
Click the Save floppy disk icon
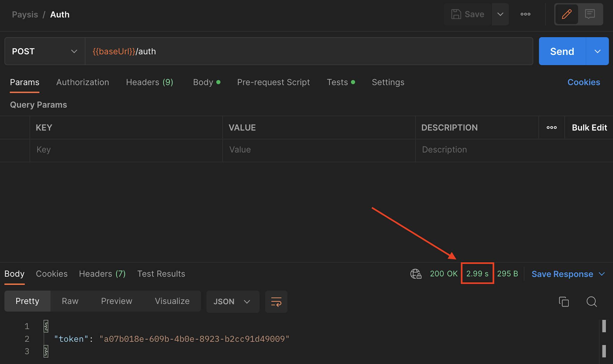[456, 14]
